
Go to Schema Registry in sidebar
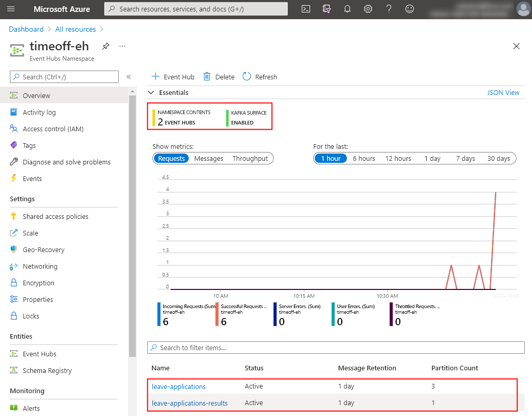[47, 370]
